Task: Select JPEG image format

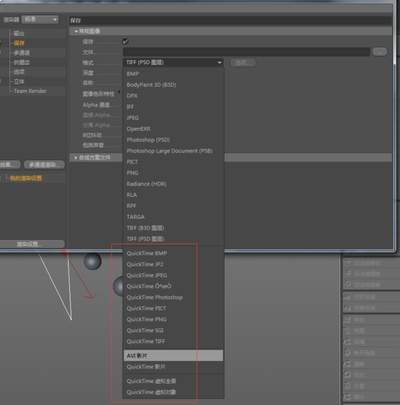Action: [132, 118]
